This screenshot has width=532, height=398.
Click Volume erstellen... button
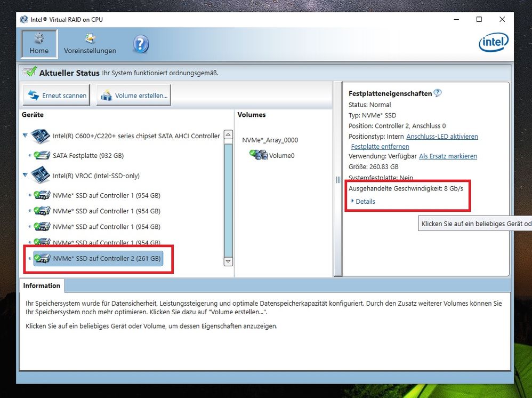[x=134, y=95]
